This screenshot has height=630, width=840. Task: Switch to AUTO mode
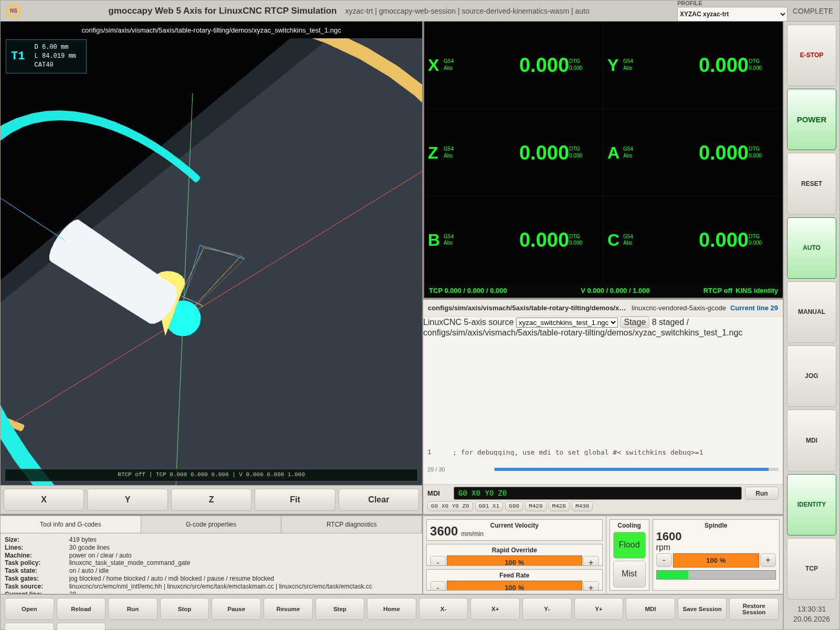click(811, 248)
